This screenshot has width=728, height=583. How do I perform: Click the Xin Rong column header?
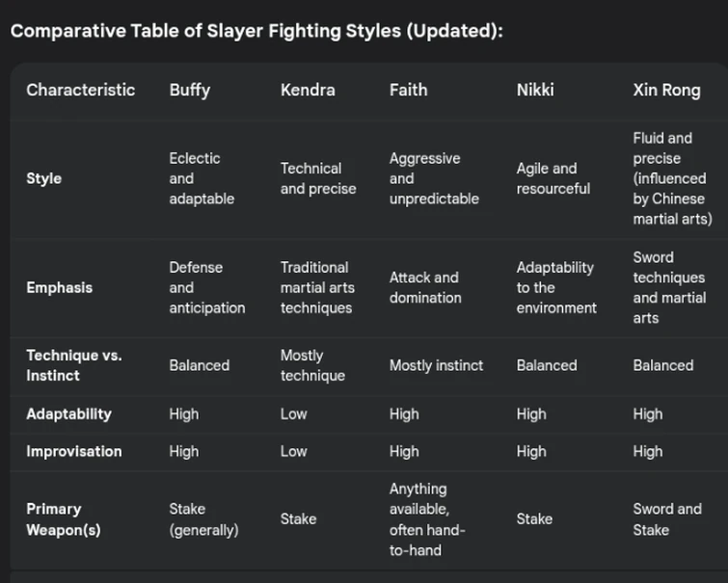[667, 90]
